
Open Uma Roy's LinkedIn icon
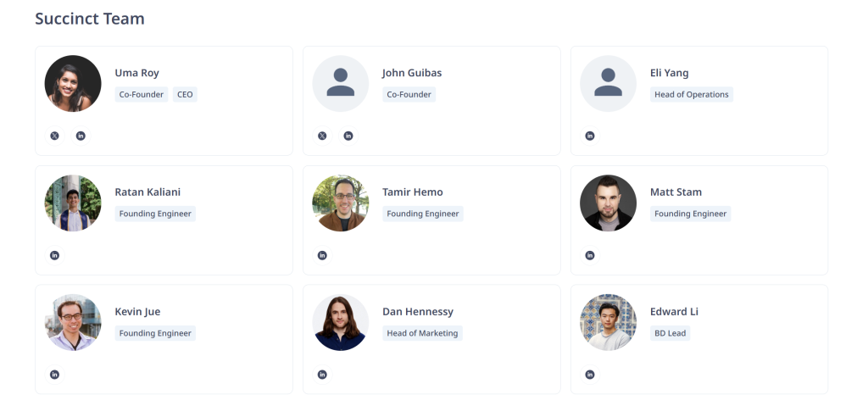81,136
